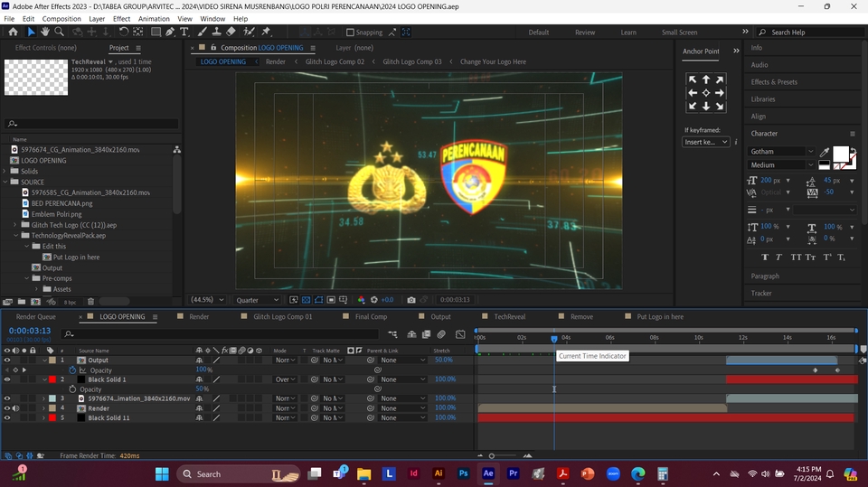This screenshot has height=487, width=868.
Task: Select the Puppet Pin tool
Action: coord(266,33)
